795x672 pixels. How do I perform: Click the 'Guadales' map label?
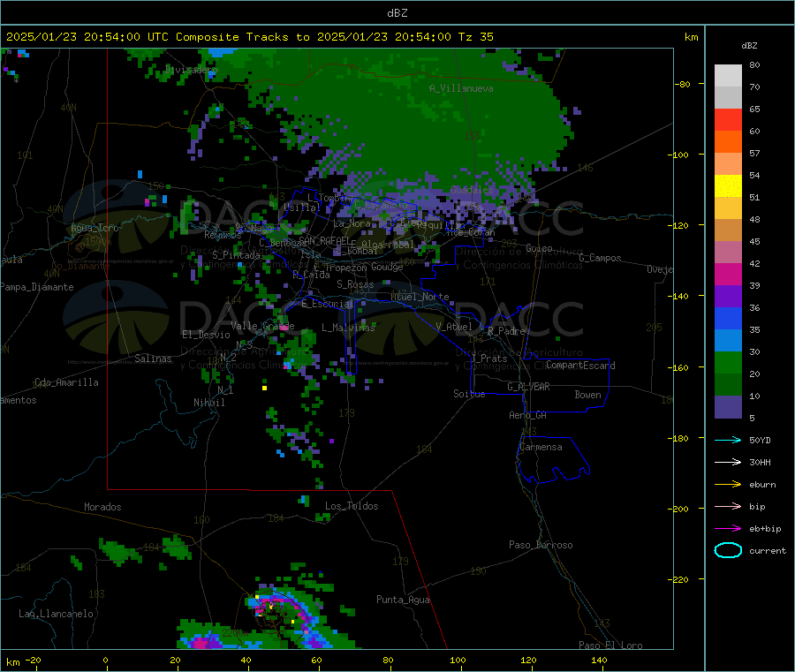point(472,190)
